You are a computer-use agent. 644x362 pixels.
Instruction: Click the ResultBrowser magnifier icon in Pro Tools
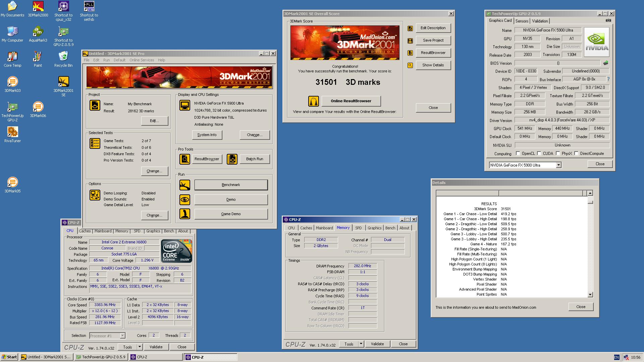(x=185, y=159)
